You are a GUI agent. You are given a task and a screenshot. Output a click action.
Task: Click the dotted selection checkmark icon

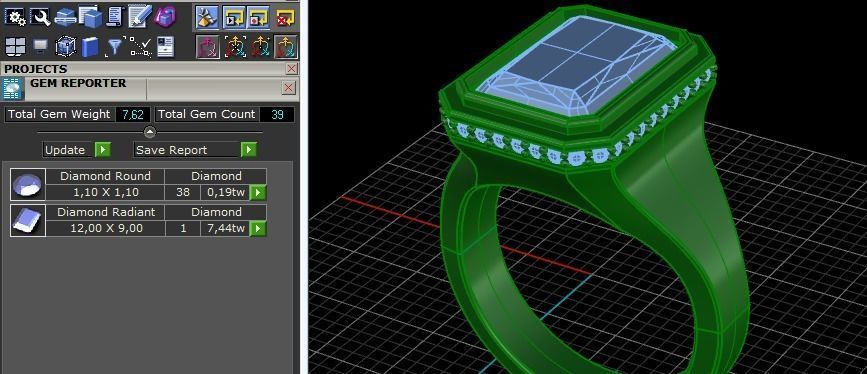140,47
